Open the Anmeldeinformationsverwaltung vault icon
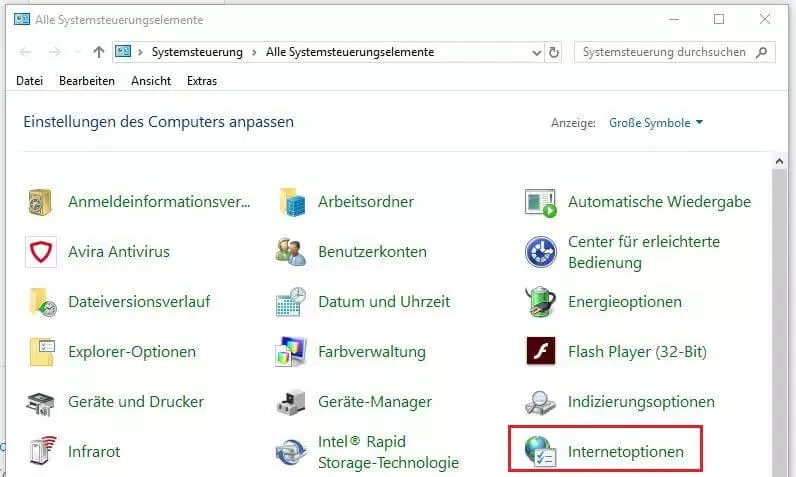The height and width of the screenshot is (477, 796). [x=40, y=202]
